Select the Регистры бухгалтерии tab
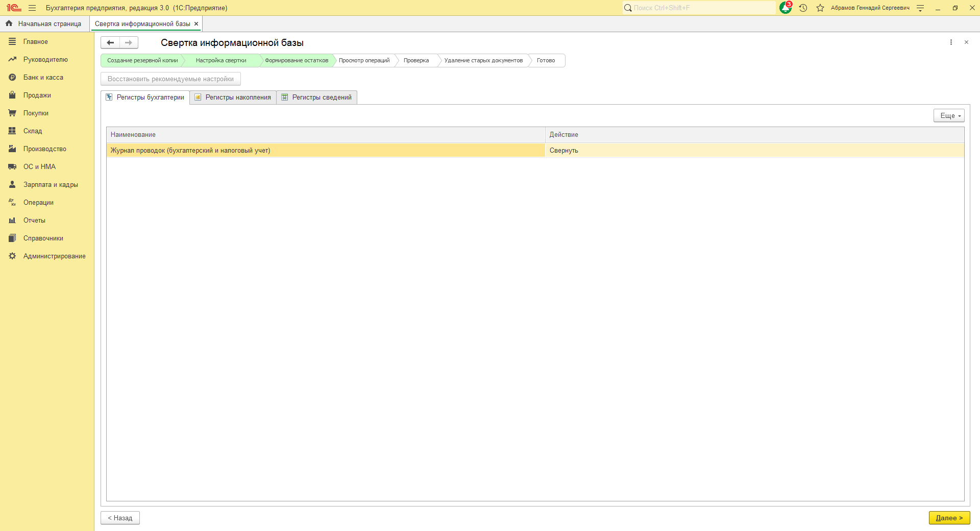The width and height of the screenshot is (980, 531). click(x=145, y=98)
